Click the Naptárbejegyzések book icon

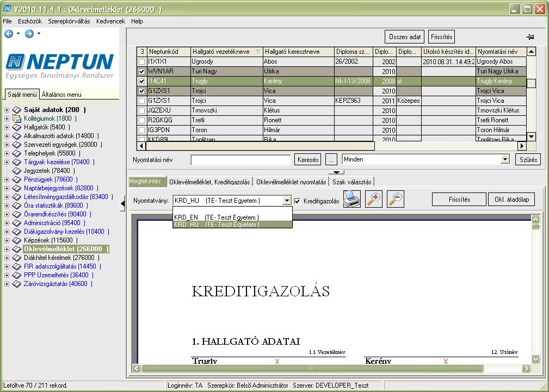click(17, 188)
